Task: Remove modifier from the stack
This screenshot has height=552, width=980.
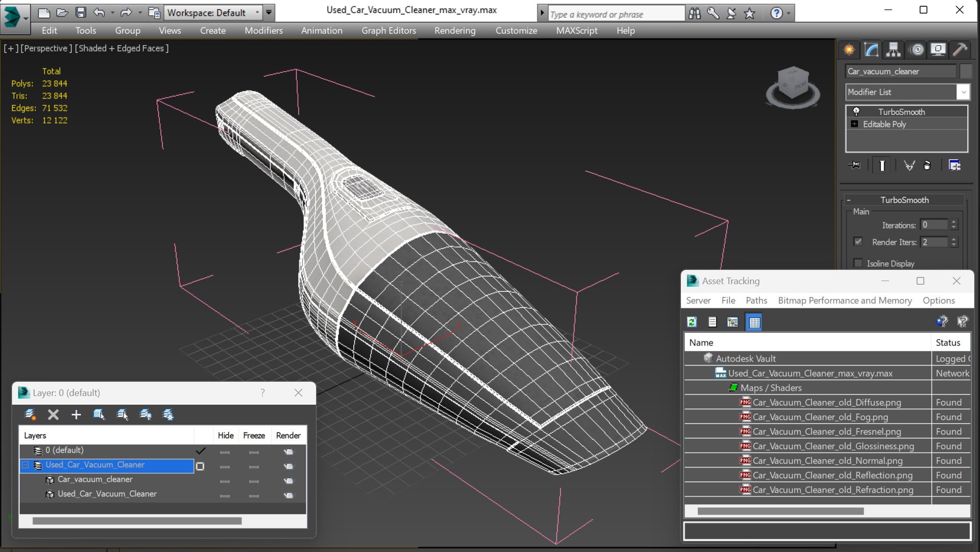Action: click(927, 165)
